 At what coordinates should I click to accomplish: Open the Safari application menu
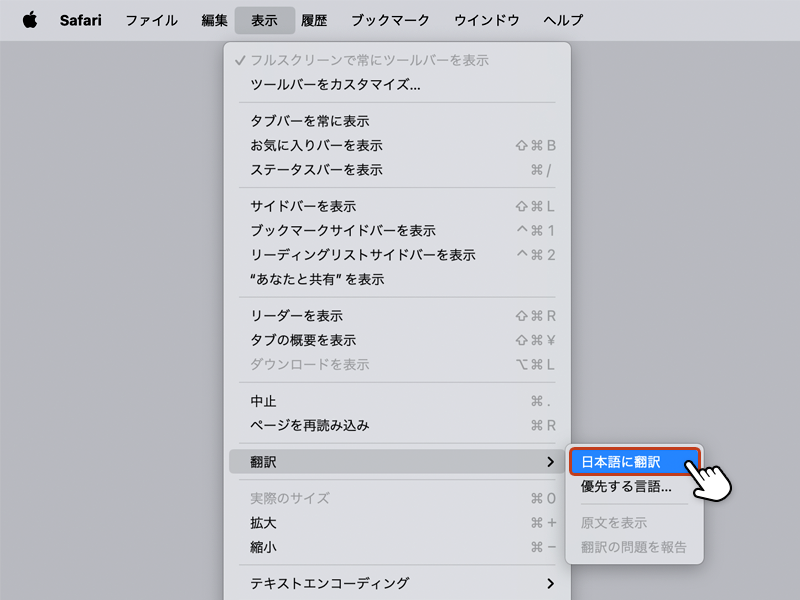[x=79, y=20]
